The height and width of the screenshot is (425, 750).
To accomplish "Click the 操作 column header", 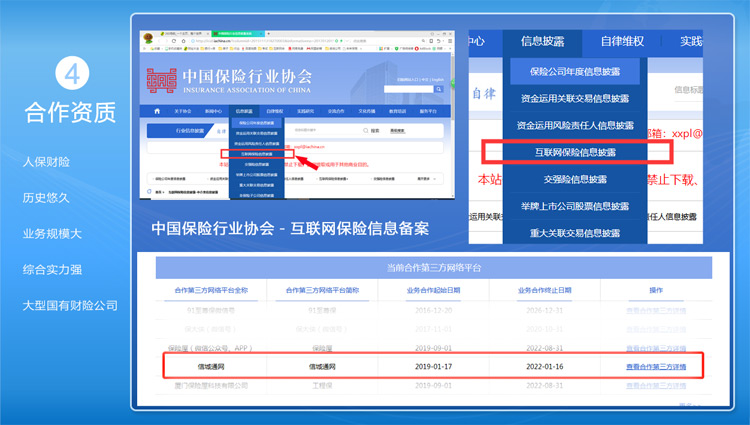I will pos(656,290).
